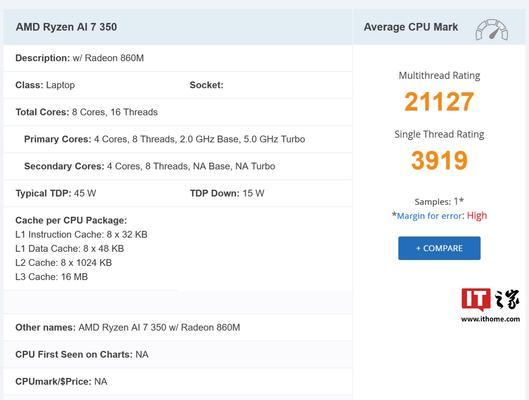Click the Socket label
Viewport: 529px width, 400px height.
[x=206, y=85]
